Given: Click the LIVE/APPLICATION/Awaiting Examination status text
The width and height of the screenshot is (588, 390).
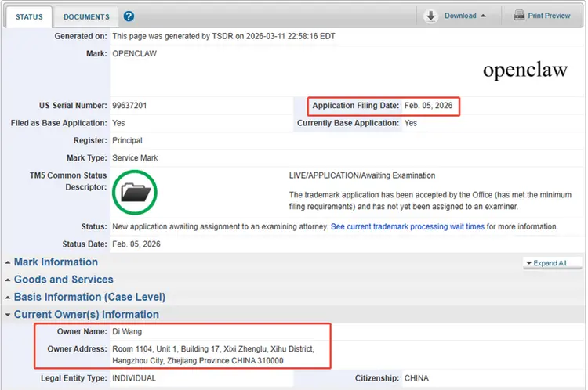Looking at the screenshot, I should [361, 175].
